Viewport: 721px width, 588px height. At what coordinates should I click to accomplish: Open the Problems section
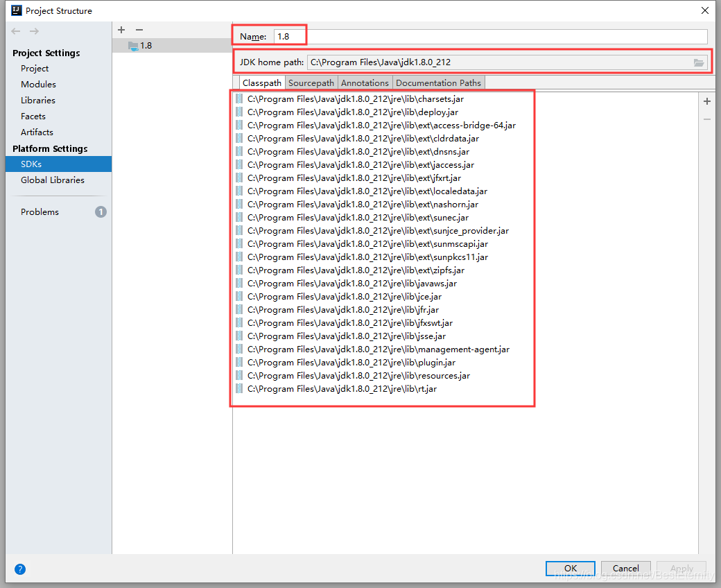point(40,212)
